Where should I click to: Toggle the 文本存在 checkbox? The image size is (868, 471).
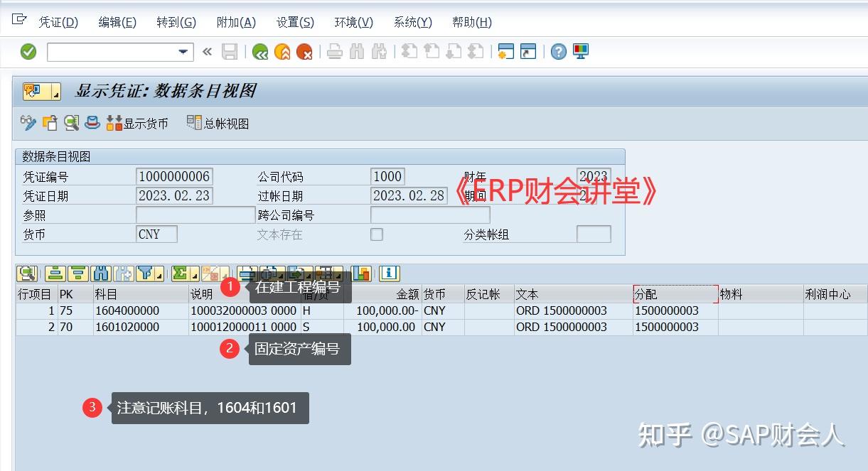(x=376, y=234)
